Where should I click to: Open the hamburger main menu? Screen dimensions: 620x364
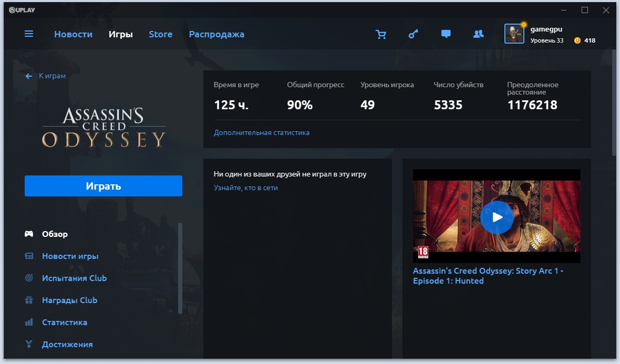pyautogui.click(x=29, y=34)
